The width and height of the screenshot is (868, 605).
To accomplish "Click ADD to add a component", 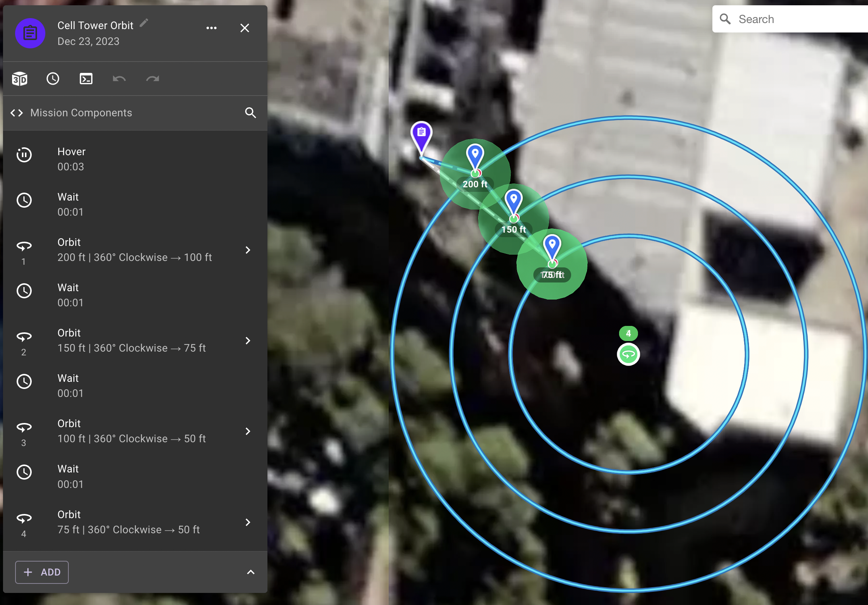I will [42, 572].
